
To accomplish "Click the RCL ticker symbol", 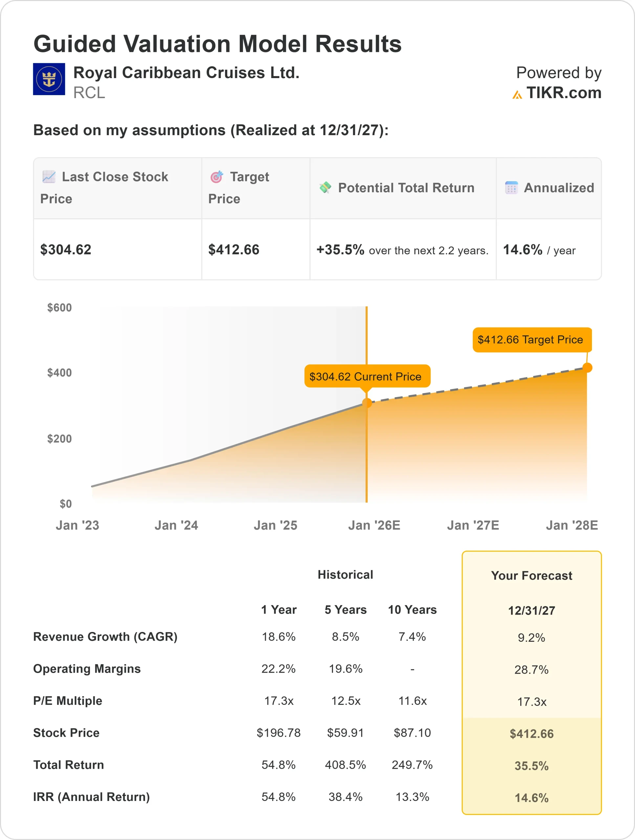I will (x=89, y=93).
